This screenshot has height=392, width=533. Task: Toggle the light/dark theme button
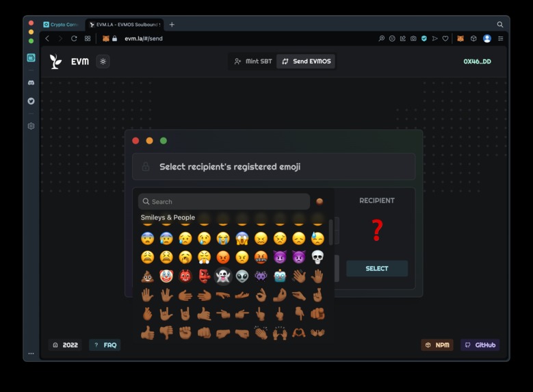pyautogui.click(x=103, y=62)
